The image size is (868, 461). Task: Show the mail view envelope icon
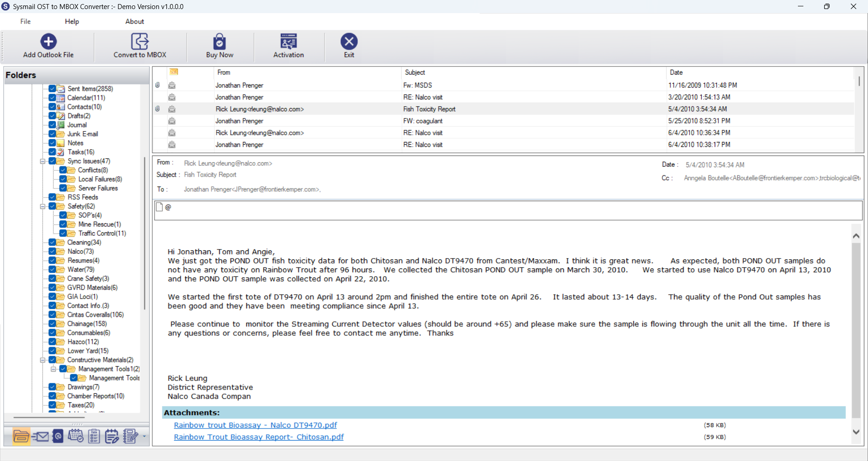click(x=41, y=436)
